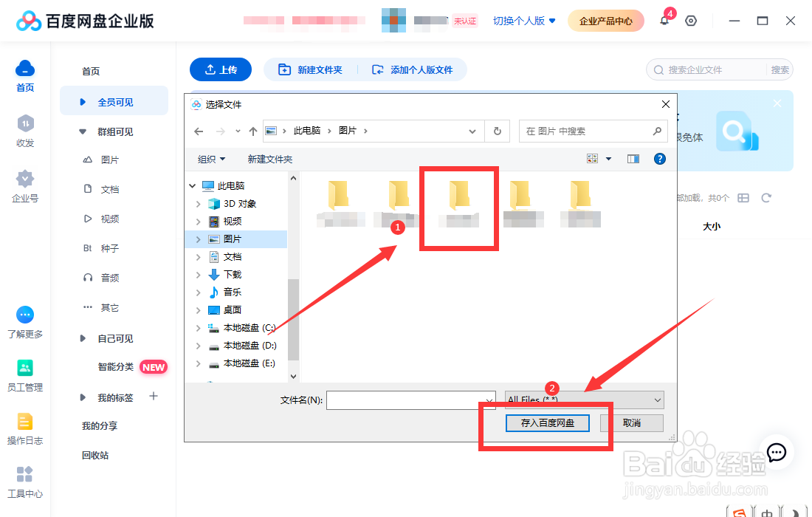
Task: Open 员工管理 in the sidebar
Action: [x=24, y=375]
